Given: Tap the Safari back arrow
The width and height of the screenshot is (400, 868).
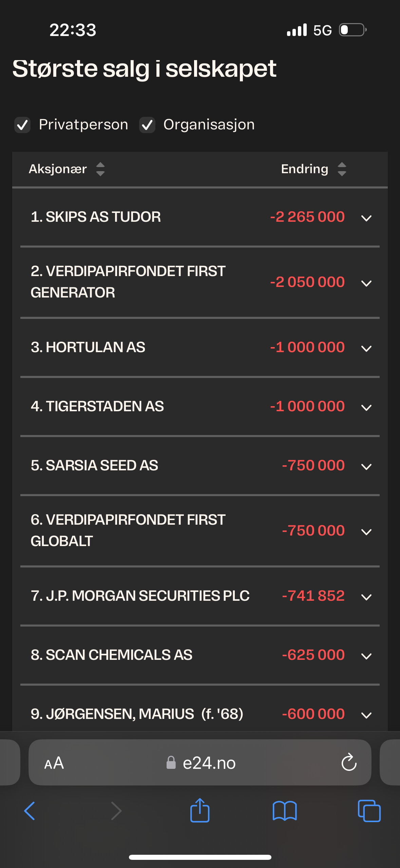Looking at the screenshot, I should [x=30, y=811].
